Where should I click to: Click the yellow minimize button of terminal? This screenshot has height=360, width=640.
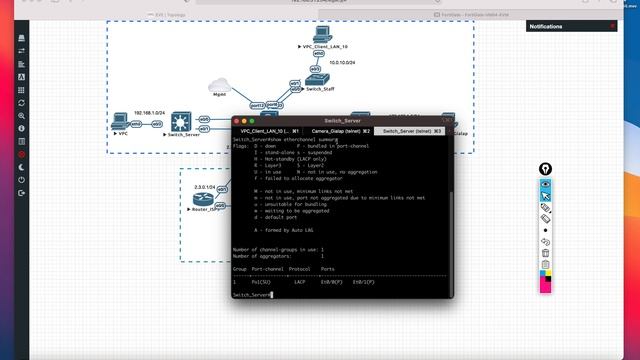pyautogui.click(x=244, y=121)
